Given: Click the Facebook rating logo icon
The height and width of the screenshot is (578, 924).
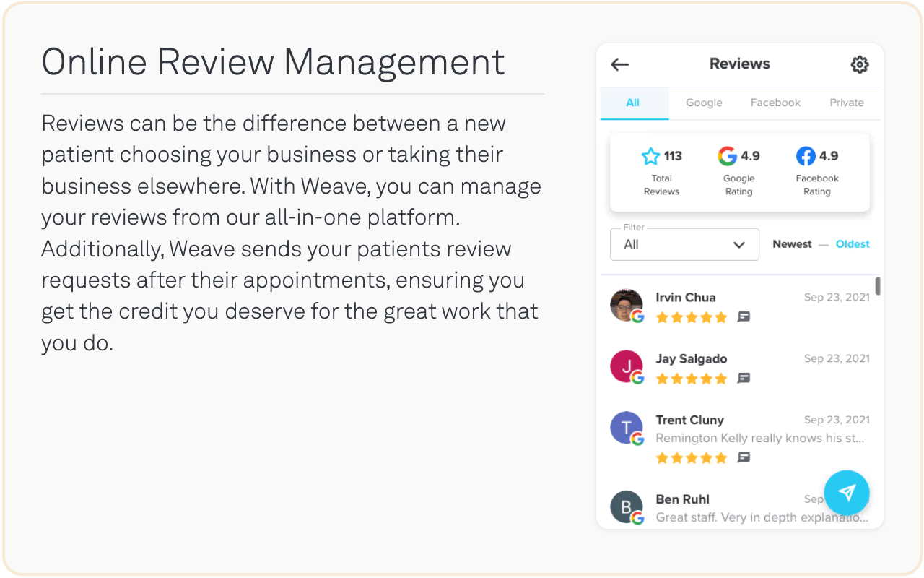Looking at the screenshot, I should pyautogui.click(x=806, y=156).
